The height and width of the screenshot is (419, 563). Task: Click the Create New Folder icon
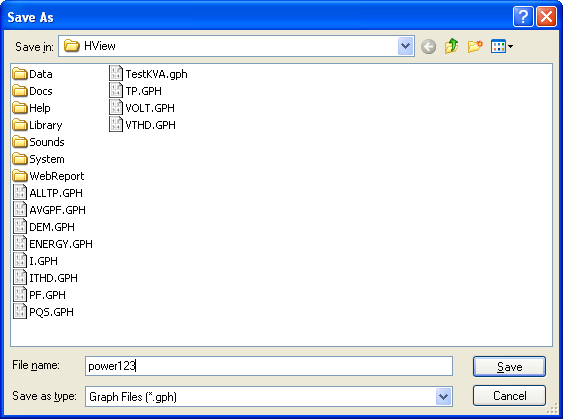[x=475, y=46]
